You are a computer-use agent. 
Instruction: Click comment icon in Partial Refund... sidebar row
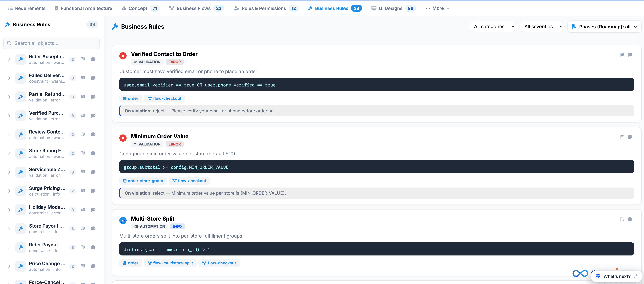pos(93,97)
